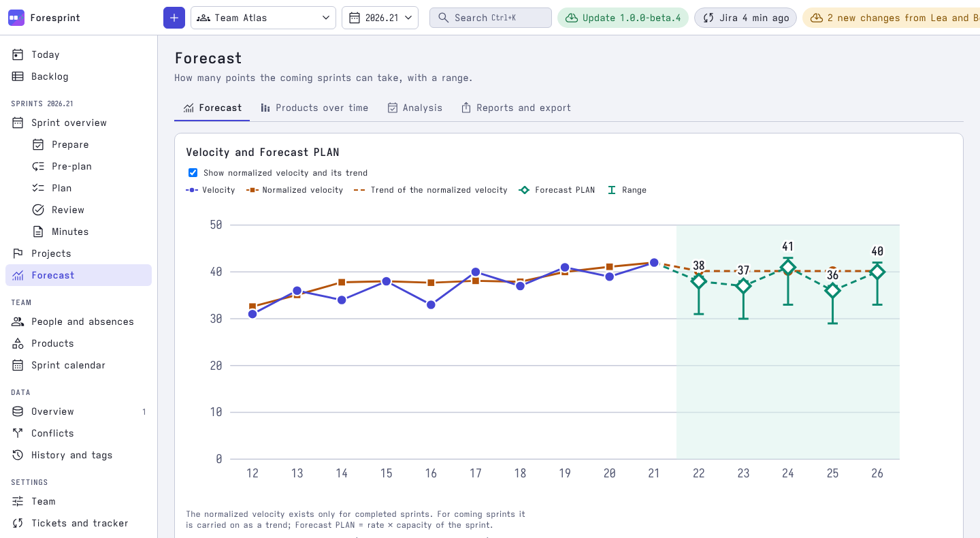Switch to the Analysis tab
Image resolution: width=980 pixels, height=538 pixels.
click(x=414, y=108)
